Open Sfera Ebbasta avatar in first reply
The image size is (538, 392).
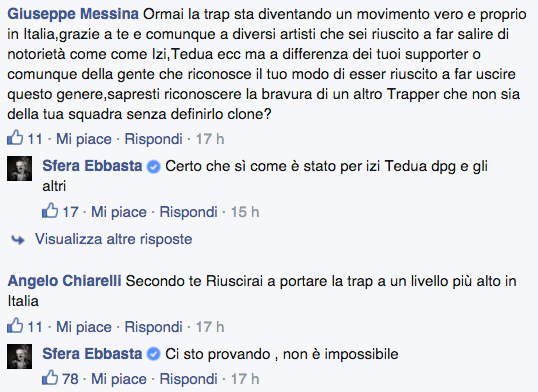coord(20,169)
